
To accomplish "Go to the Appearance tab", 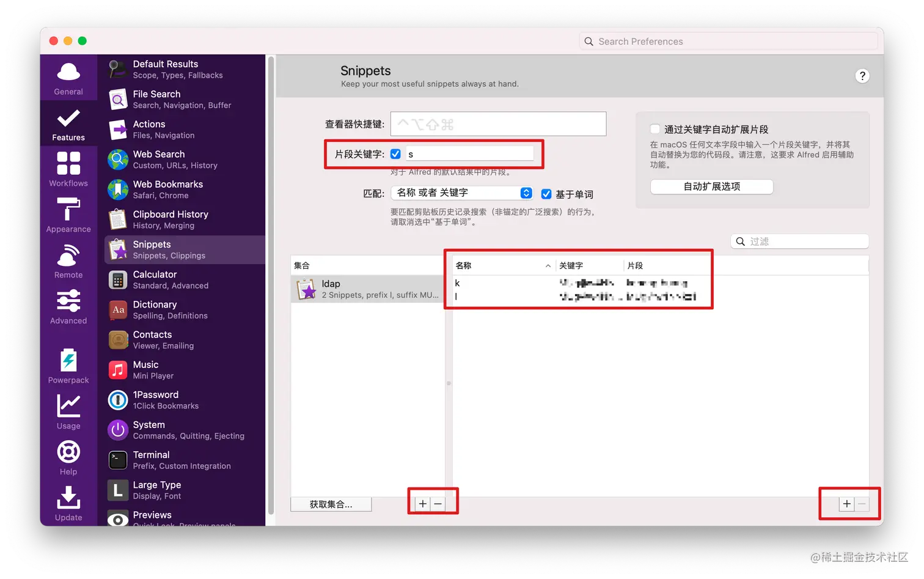I will (x=68, y=215).
